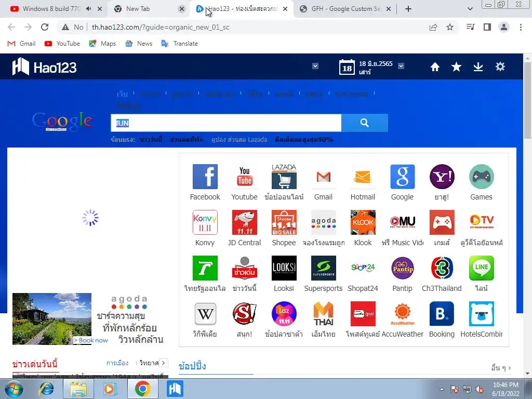532x399 pixels.
Task: Open the Windows Start button
Action: click(13, 389)
